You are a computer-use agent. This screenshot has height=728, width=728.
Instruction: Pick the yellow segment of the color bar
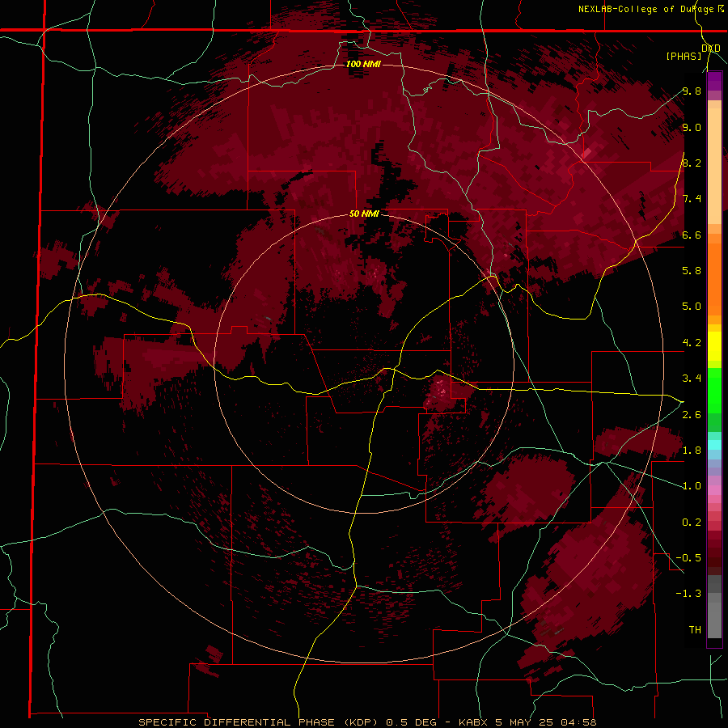pos(714,346)
